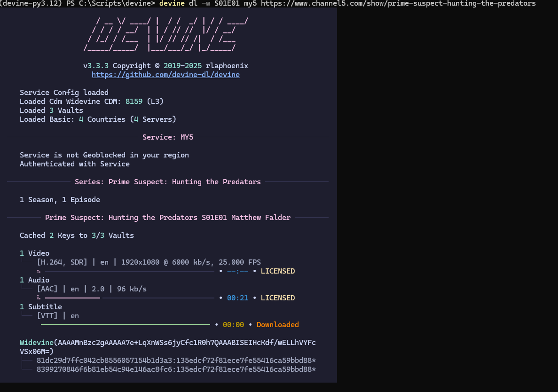Image resolution: width=558 pixels, height=392 pixels.
Task: Click the 'Loaded 3 Vaults' line
Action: (51, 110)
